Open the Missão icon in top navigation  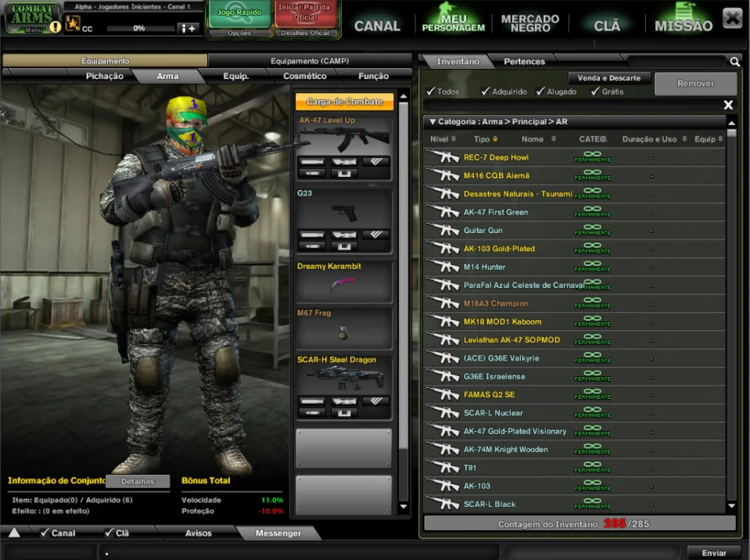pyautogui.click(x=684, y=19)
